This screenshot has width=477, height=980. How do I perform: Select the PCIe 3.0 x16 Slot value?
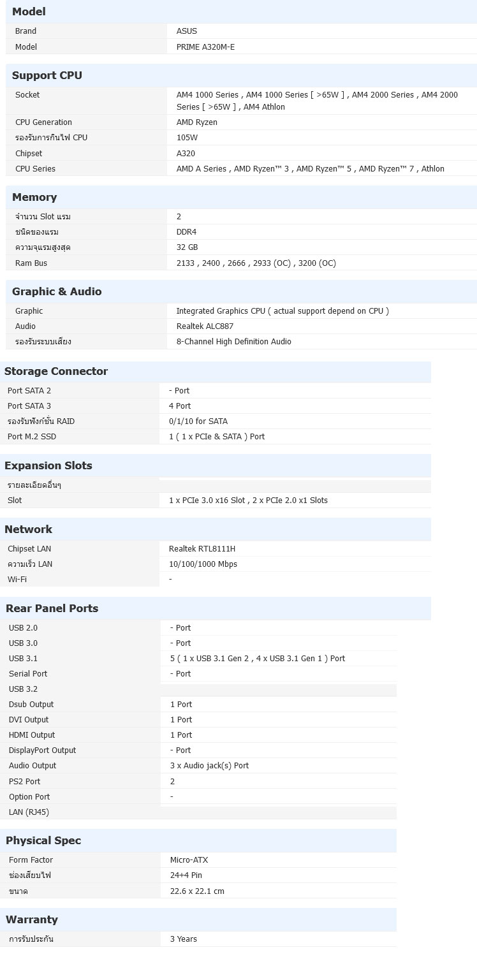point(248,501)
